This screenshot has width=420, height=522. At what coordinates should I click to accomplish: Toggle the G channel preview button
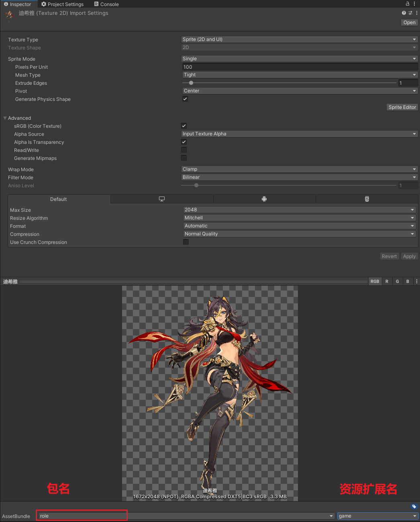(397, 281)
